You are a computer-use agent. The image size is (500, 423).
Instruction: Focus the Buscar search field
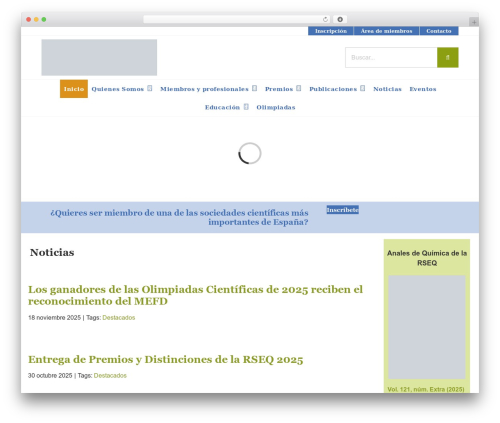click(391, 57)
